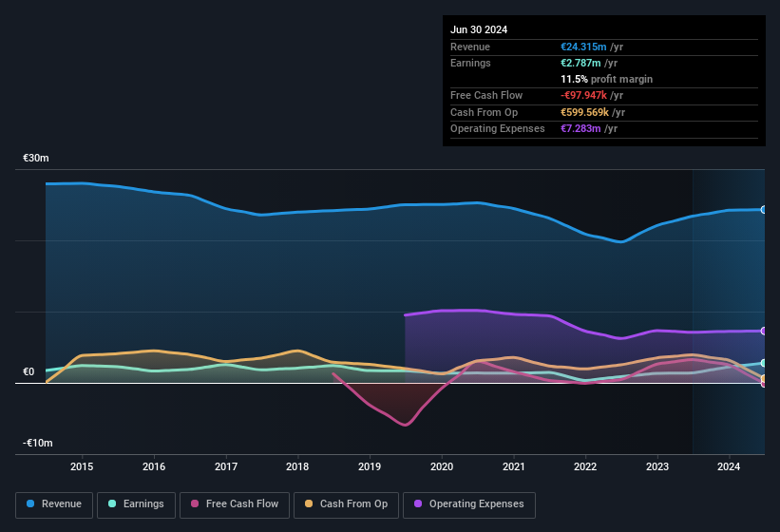Viewport: 780px width, 532px height.
Task: Click the €24.315m revenue value
Action: pos(583,47)
